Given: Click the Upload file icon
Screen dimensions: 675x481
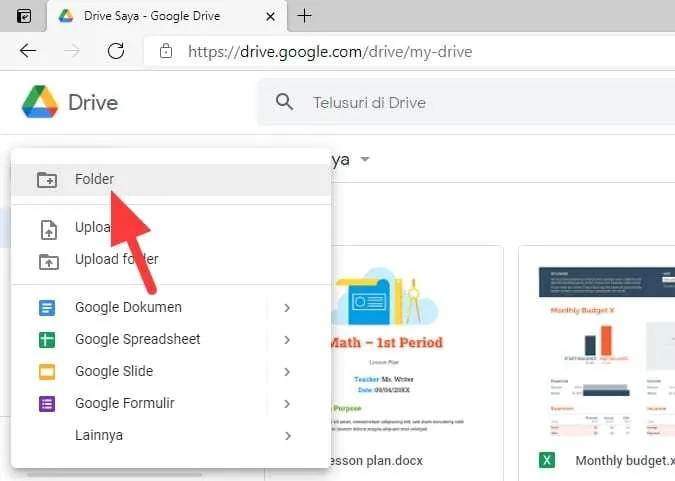Looking at the screenshot, I should 49,230.
